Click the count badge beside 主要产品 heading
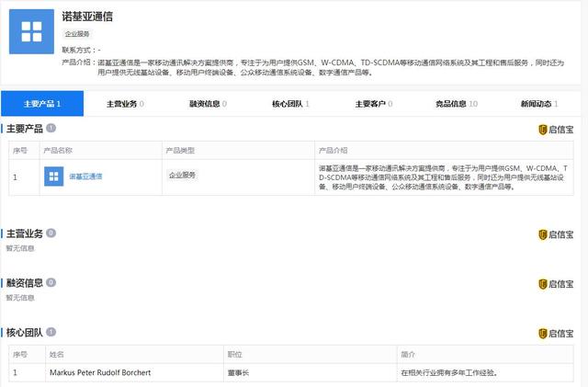 pos(51,129)
